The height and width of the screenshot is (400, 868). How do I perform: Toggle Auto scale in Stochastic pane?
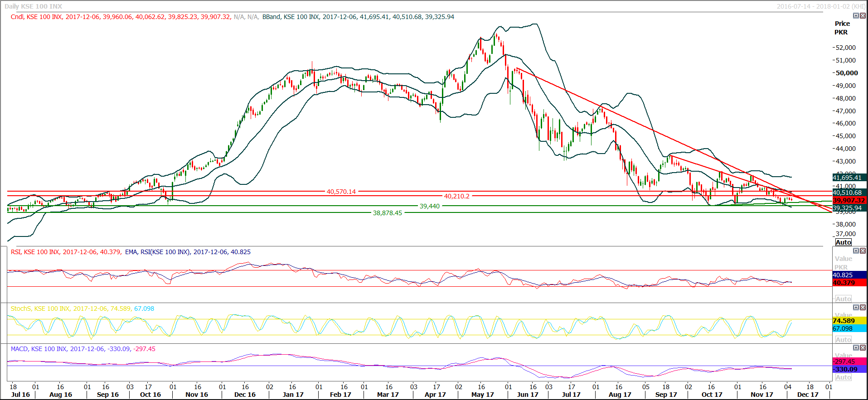tap(843, 340)
